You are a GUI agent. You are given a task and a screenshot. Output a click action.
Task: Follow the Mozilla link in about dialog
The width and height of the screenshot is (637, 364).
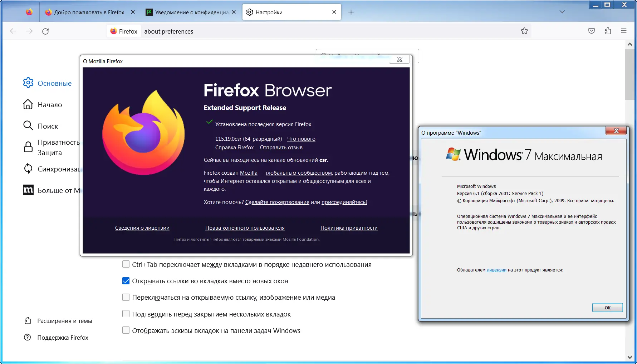[249, 173]
